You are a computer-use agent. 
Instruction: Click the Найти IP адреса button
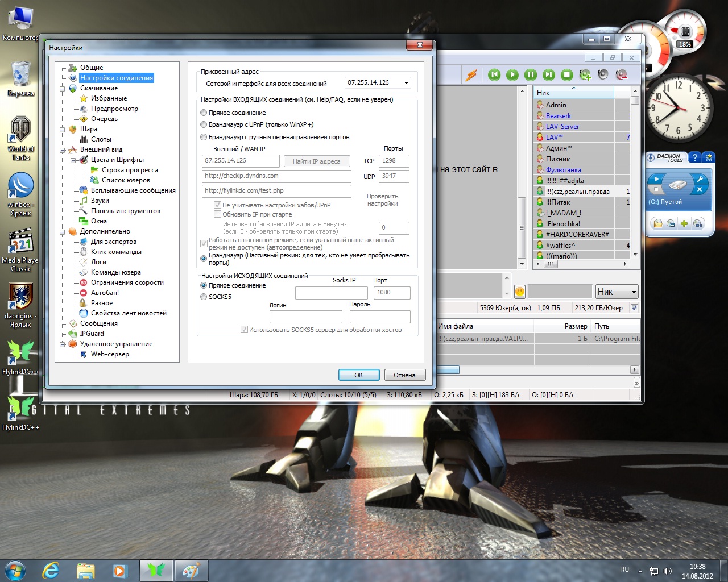click(x=316, y=161)
